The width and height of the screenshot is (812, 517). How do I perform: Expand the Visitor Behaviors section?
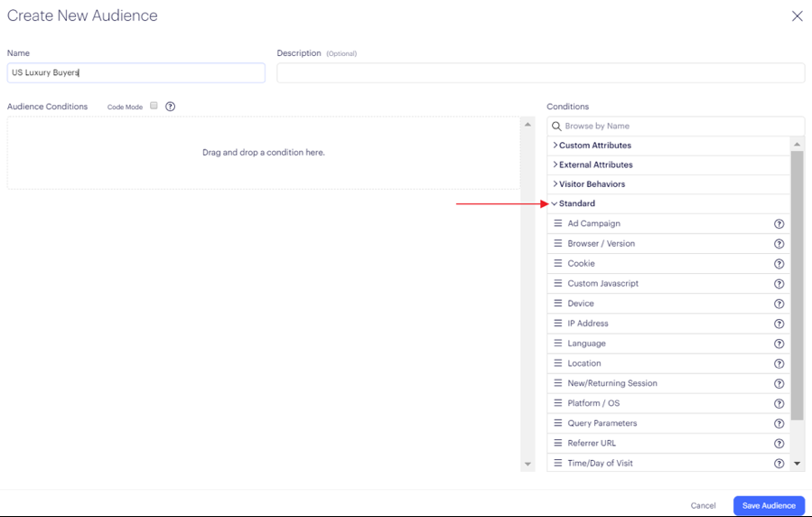[x=592, y=184]
